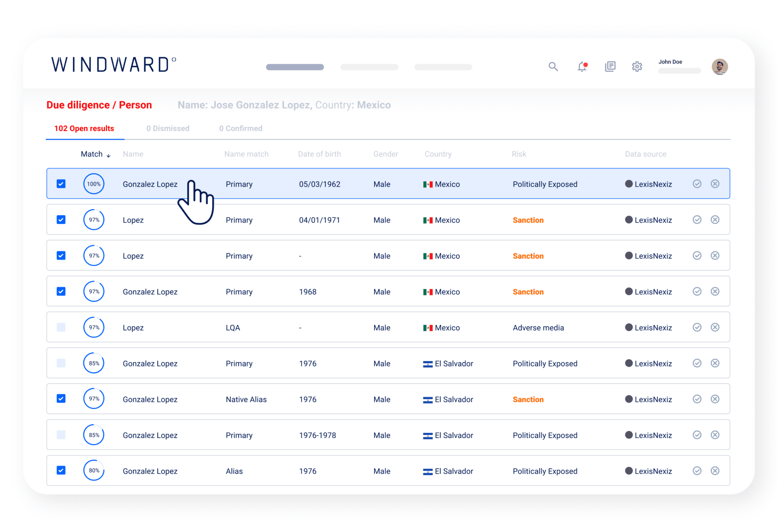Confirm the 04/01/1971 Lopez result
The image size is (777, 532).
click(697, 220)
